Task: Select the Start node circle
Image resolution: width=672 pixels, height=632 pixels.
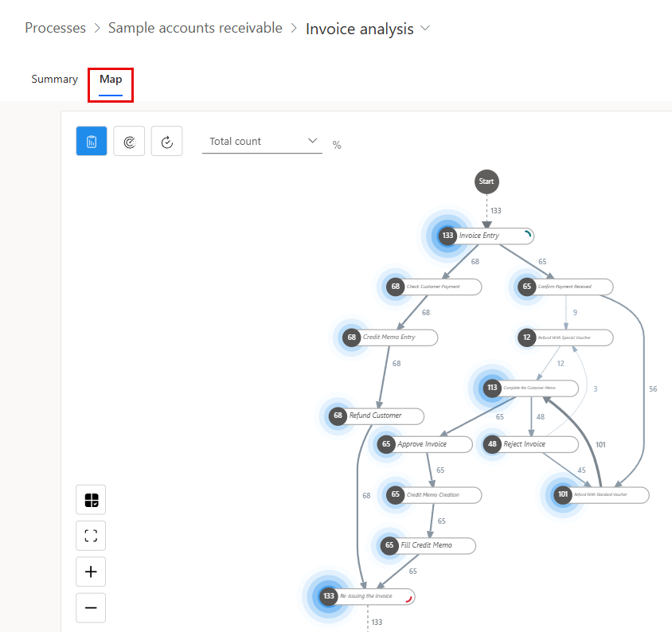Action: (x=486, y=181)
